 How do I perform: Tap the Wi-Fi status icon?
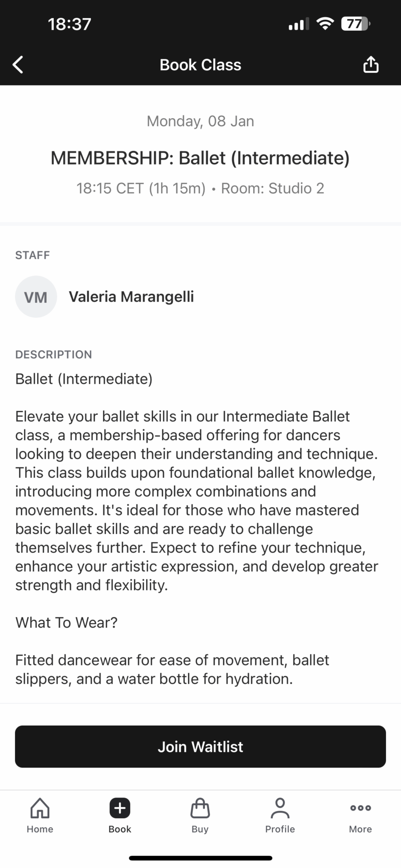point(325,24)
